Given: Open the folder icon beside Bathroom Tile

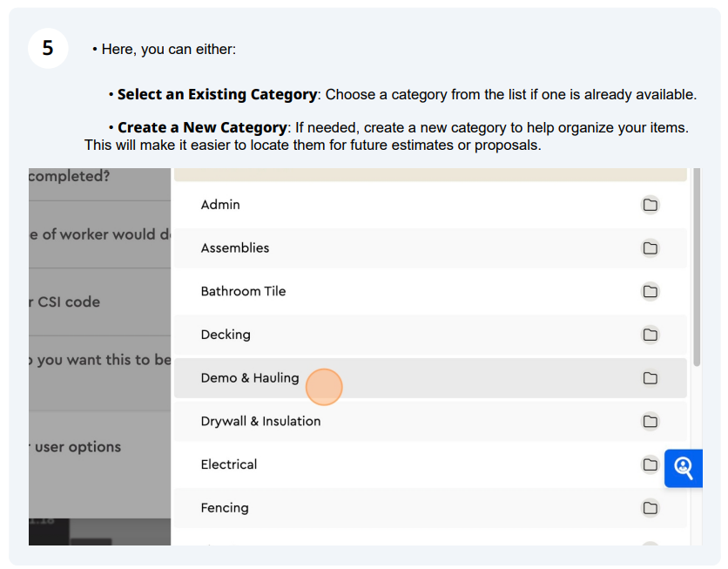Looking at the screenshot, I should (650, 291).
